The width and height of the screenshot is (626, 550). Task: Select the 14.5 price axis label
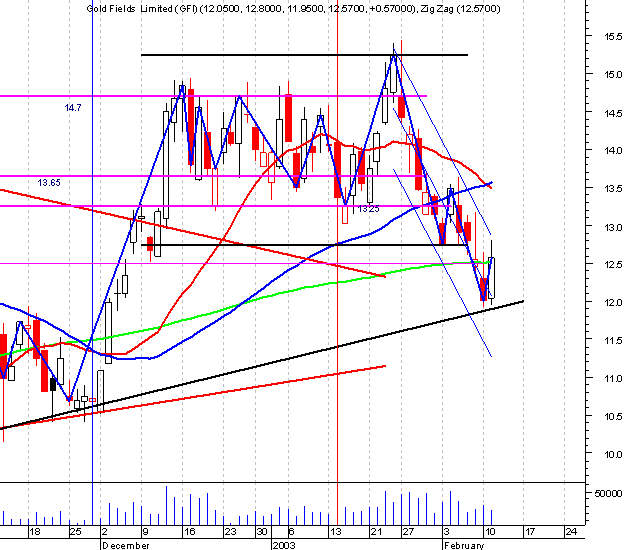[x=613, y=113]
